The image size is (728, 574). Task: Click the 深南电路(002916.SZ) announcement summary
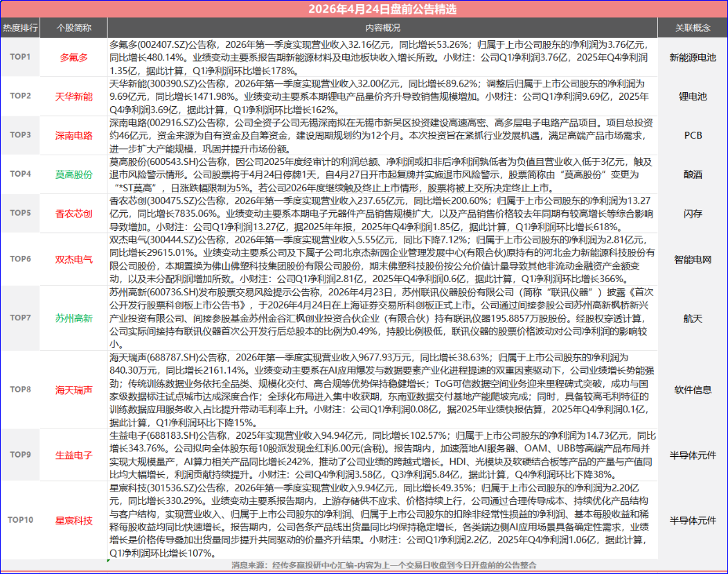tap(382, 136)
